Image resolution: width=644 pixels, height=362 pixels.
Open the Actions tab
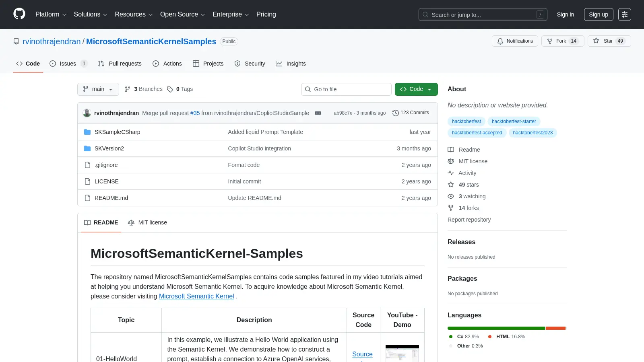(167, 64)
